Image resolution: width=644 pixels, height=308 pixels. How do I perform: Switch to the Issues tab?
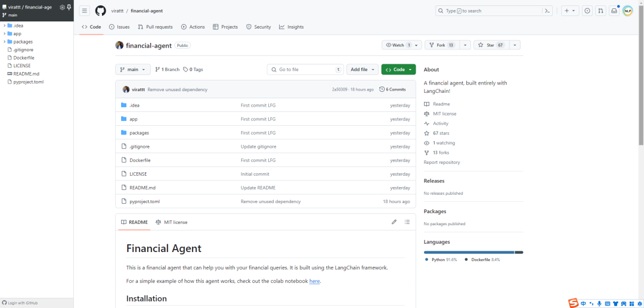pyautogui.click(x=119, y=27)
